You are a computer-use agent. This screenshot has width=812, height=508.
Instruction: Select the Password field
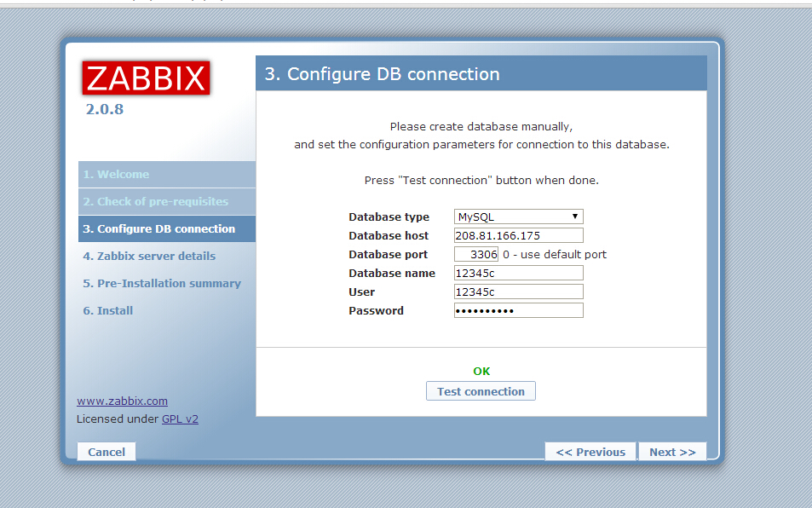[518, 310]
